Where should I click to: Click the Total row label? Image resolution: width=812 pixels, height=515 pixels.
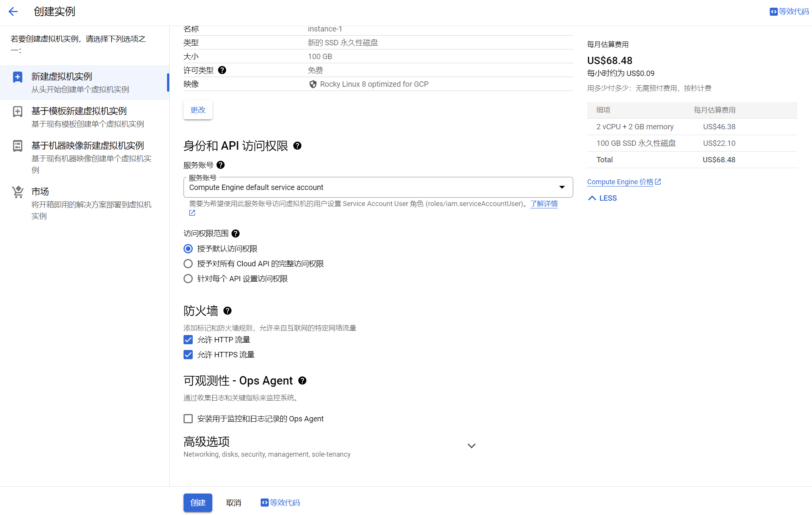[x=604, y=160]
